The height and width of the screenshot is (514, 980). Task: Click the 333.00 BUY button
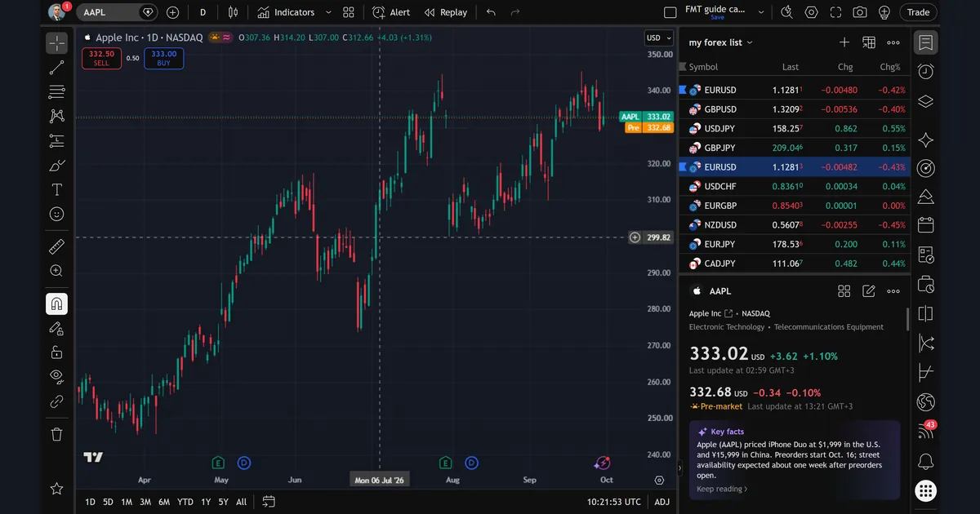coord(164,58)
